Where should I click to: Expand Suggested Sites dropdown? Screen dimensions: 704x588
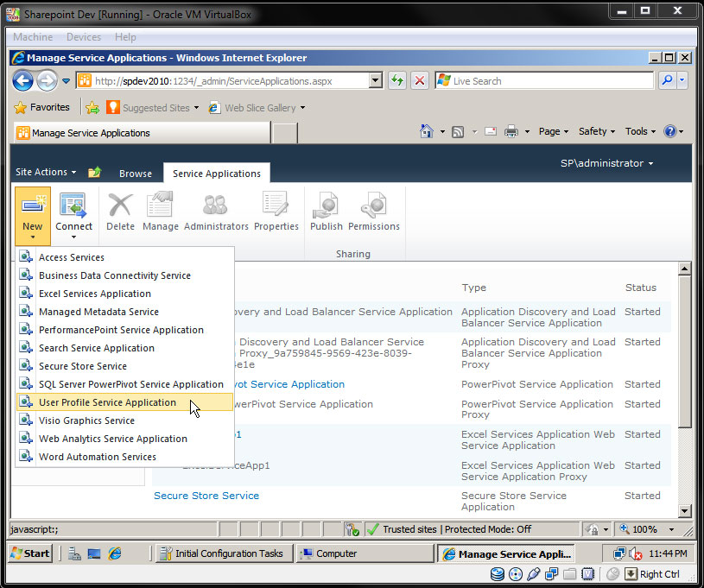click(196, 108)
